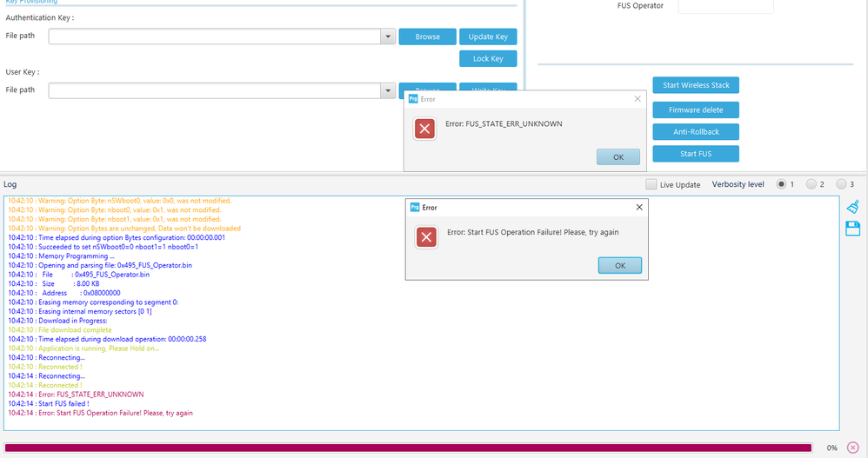
Task: Click log line 'File download complete'
Action: click(x=60, y=329)
